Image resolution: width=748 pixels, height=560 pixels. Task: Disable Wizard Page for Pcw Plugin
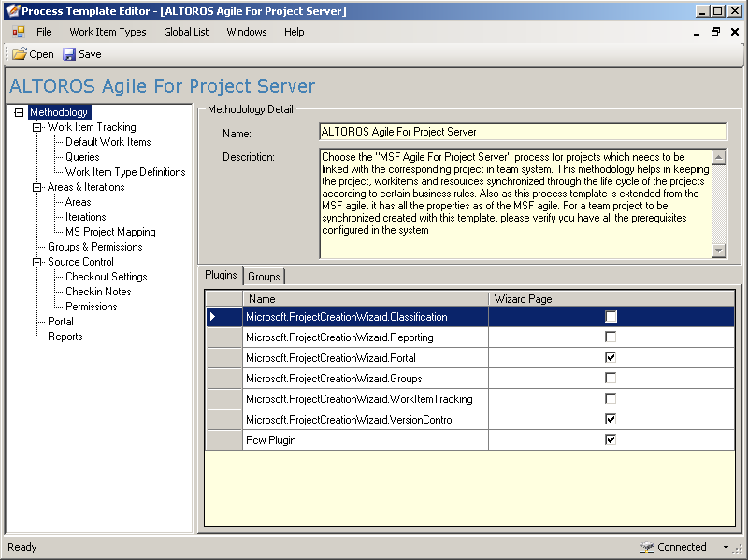(x=611, y=439)
